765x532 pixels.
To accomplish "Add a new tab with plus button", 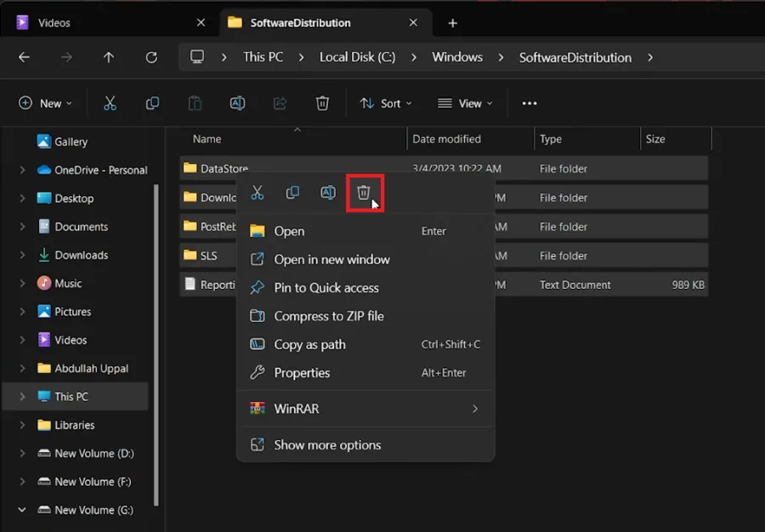I will pyautogui.click(x=453, y=23).
